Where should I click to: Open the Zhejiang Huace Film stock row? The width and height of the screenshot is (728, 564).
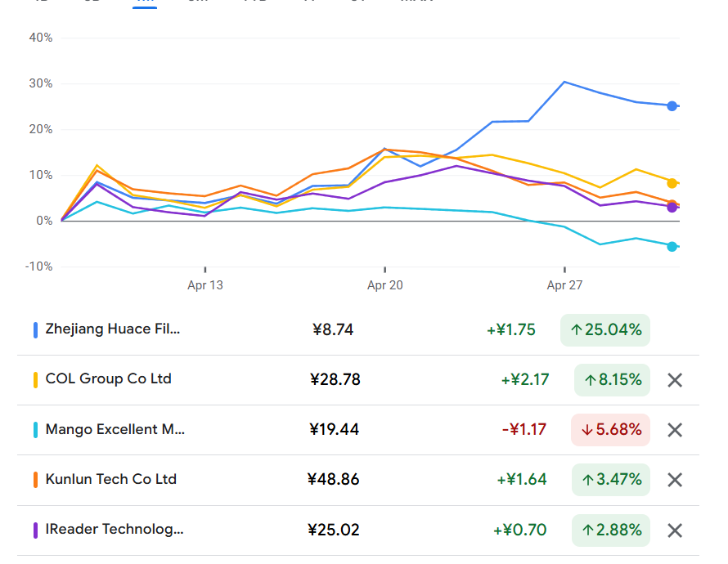(358, 330)
